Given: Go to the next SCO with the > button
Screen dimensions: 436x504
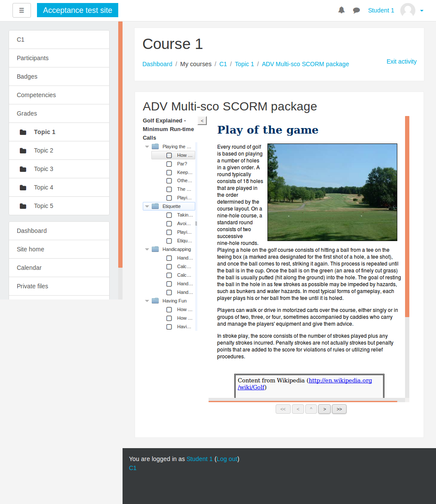Looking at the screenshot, I should (x=324, y=409).
